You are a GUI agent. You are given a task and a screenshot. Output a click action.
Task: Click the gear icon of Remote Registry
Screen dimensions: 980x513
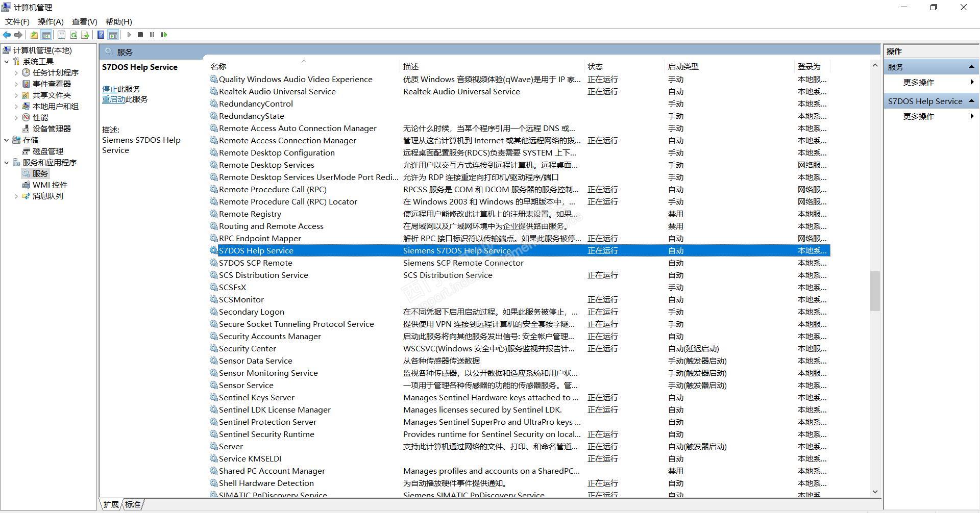[214, 214]
